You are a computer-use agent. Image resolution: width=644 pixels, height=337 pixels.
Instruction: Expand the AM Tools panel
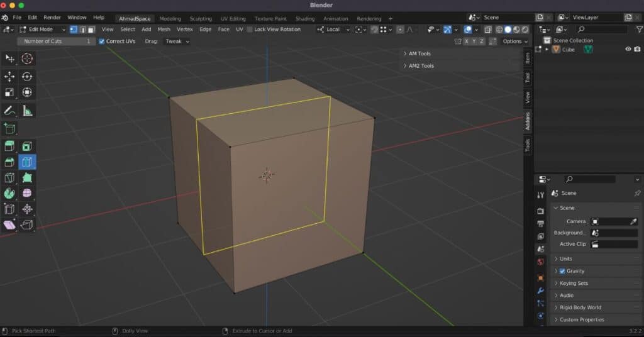pyautogui.click(x=419, y=53)
